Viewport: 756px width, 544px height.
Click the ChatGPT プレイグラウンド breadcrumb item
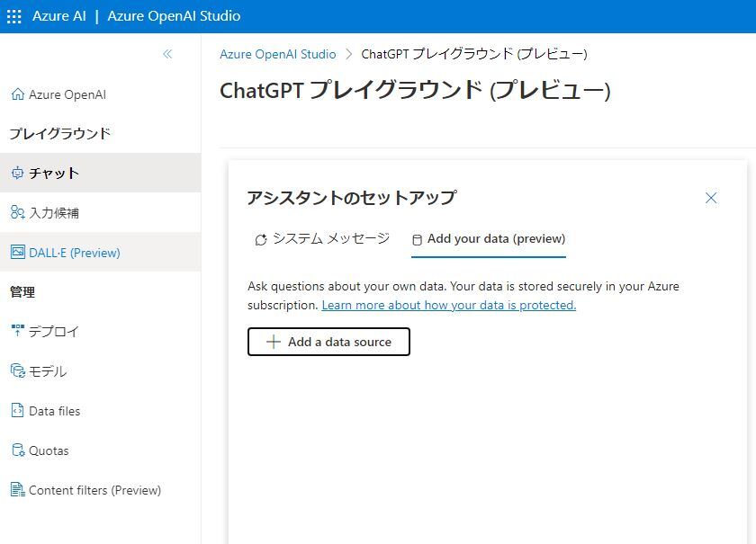[x=474, y=54]
